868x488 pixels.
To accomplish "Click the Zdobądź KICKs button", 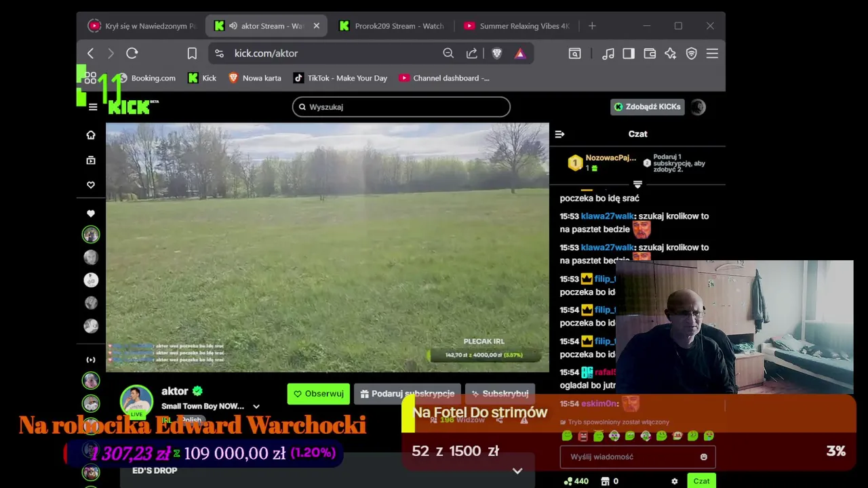I will tap(648, 106).
